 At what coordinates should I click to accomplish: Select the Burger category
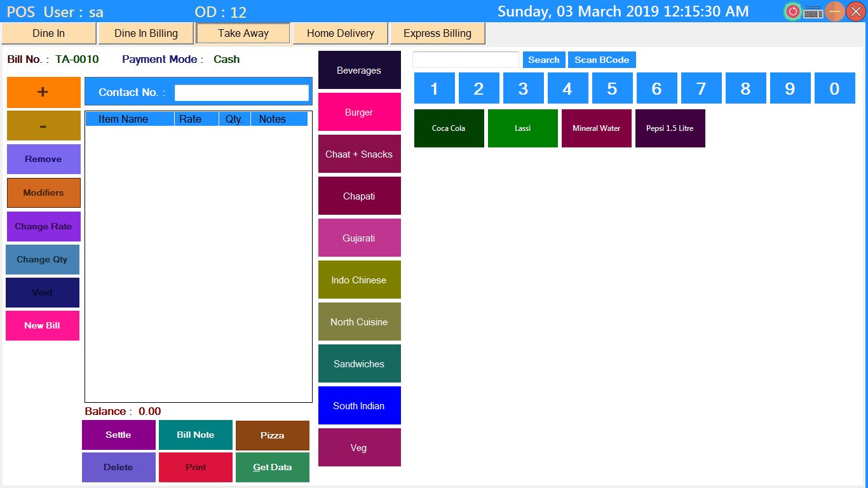click(x=360, y=112)
